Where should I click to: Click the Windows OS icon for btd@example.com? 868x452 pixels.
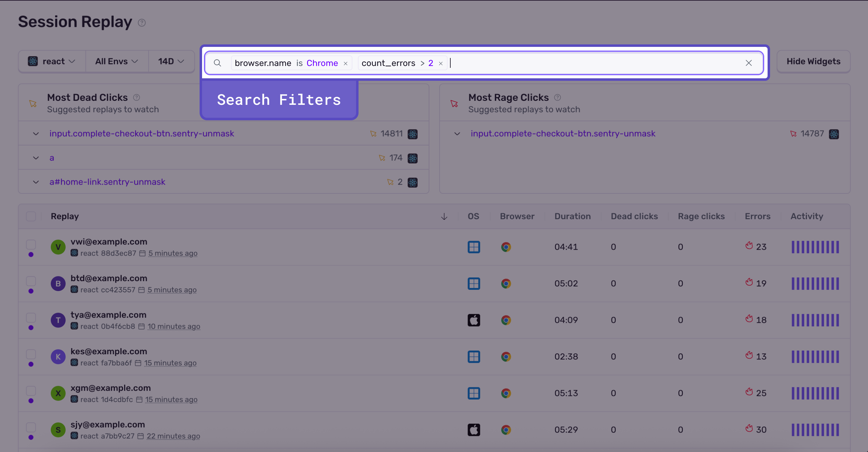474,283
